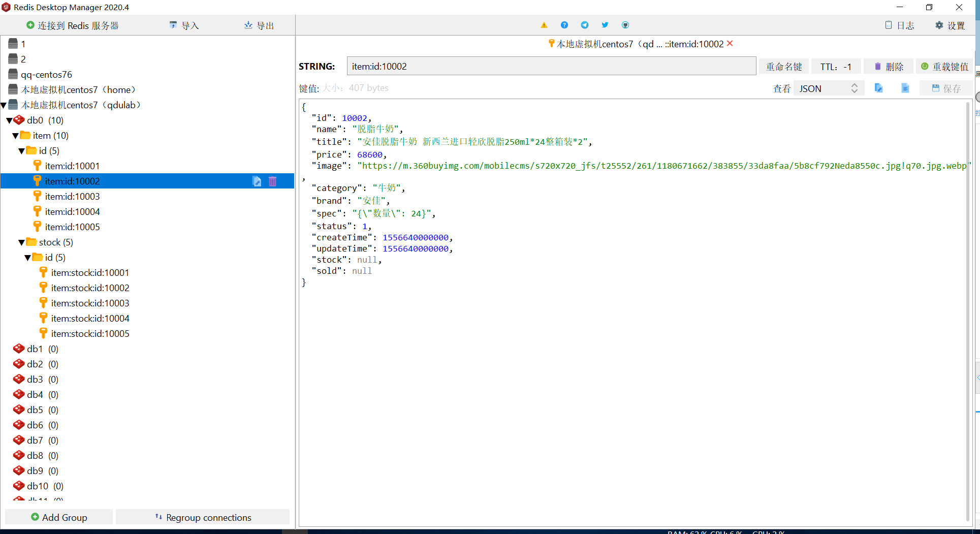Open the JSON view format dropdown

(x=828, y=88)
